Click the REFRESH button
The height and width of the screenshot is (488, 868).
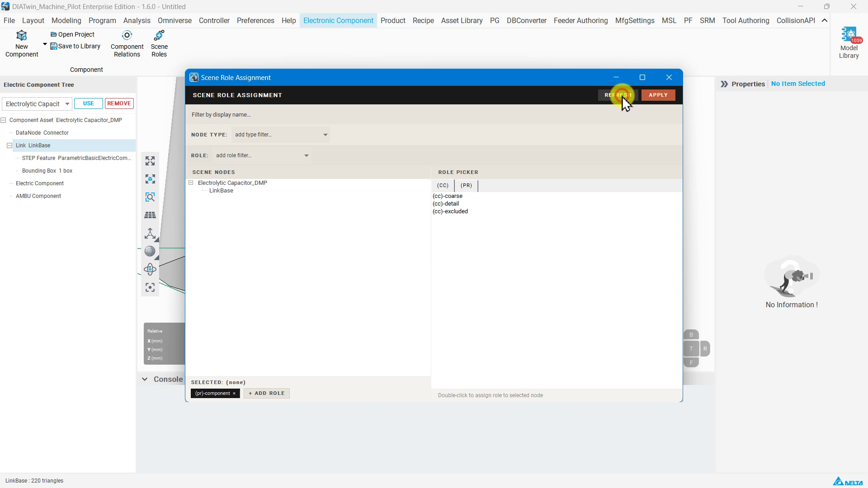pos(618,95)
